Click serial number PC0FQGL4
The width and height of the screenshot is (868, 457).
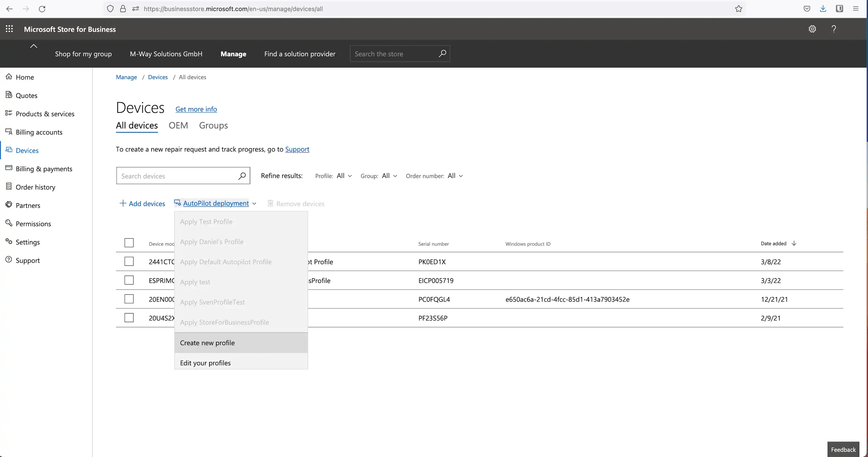coord(434,299)
